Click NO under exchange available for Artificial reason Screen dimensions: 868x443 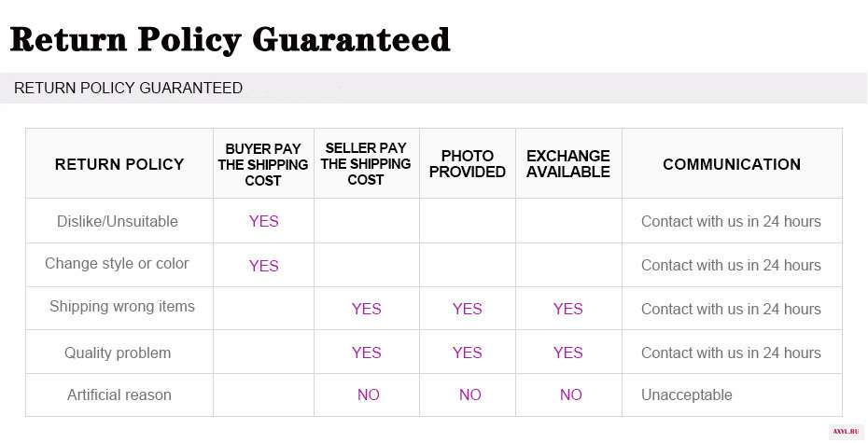click(x=570, y=395)
